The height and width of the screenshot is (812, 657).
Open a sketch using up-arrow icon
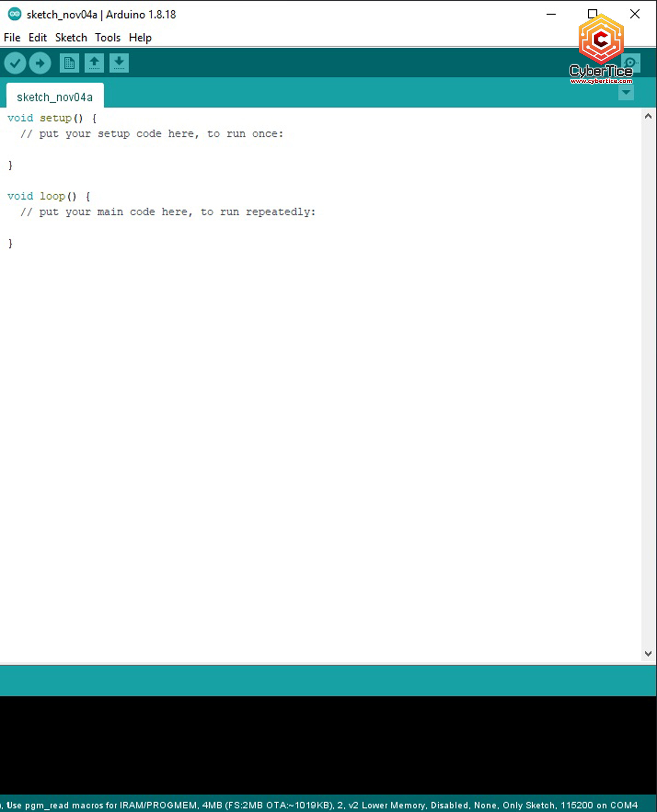coord(94,63)
